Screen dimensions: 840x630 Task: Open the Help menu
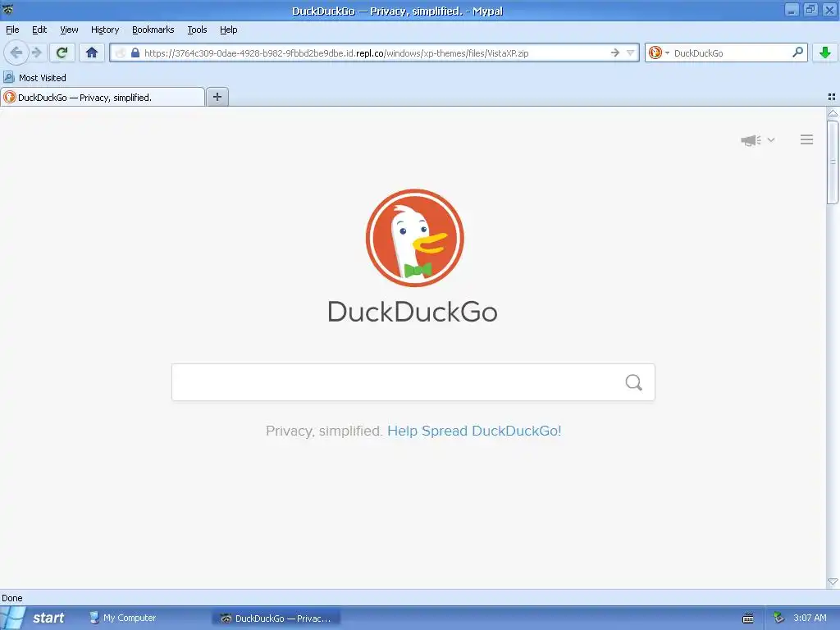[228, 30]
